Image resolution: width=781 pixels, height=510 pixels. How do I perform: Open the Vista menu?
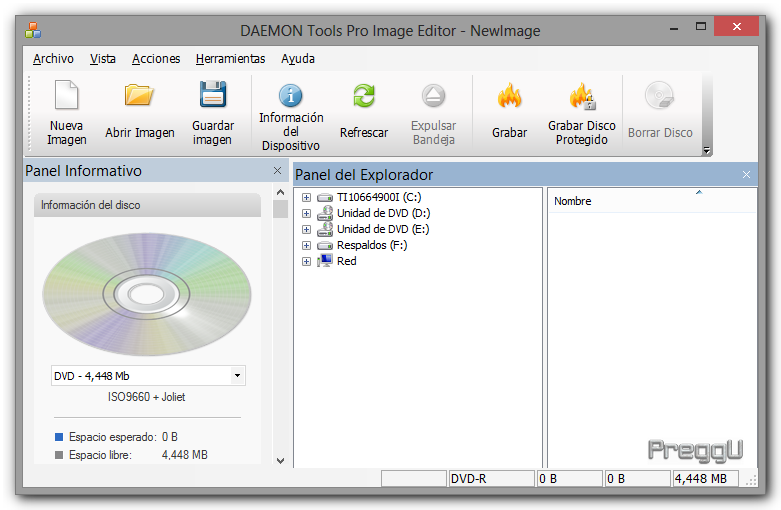point(103,59)
